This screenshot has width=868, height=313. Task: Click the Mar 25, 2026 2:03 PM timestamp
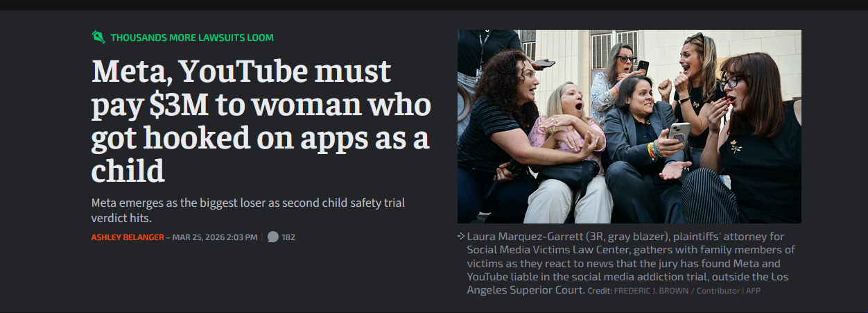(x=215, y=237)
